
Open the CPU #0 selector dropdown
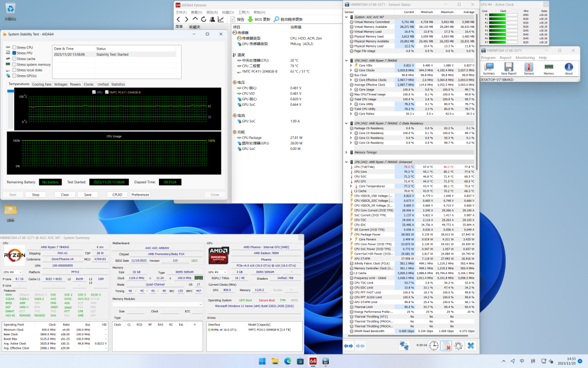click(13, 272)
